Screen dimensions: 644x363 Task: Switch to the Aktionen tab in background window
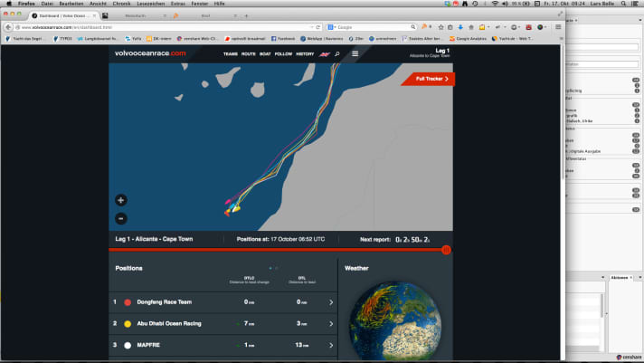click(x=620, y=278)
